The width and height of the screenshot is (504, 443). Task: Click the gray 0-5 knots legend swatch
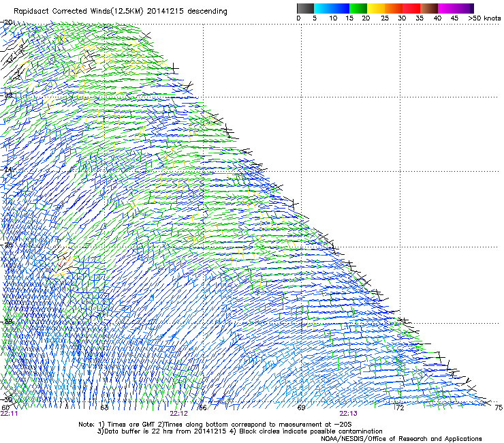coord(305,8)
